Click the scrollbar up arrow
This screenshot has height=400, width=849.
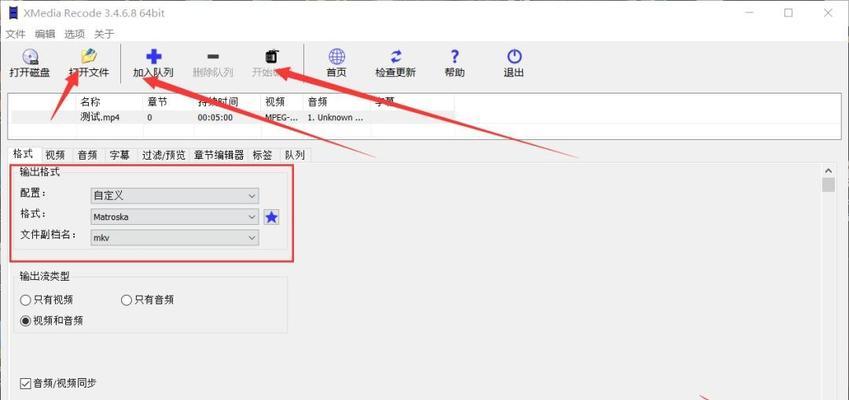pos(828,171)
